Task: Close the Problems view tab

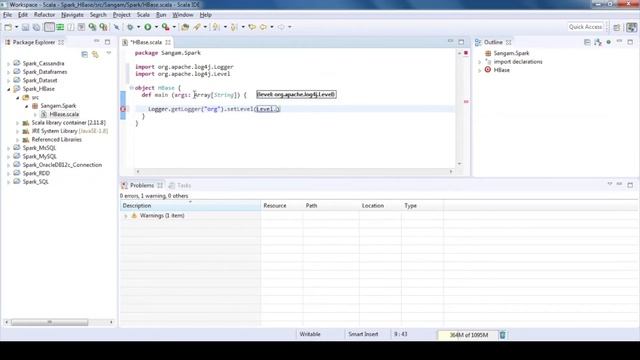Action: [x=160, y=185]
